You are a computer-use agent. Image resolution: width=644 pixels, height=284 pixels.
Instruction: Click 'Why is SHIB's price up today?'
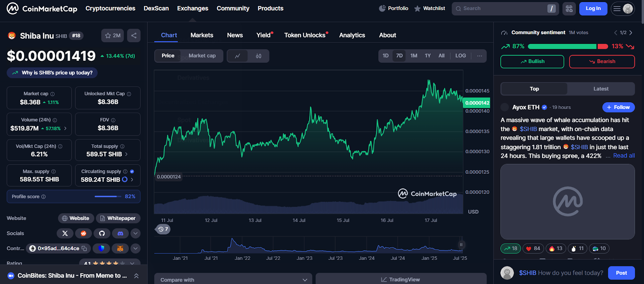point(52,73)
